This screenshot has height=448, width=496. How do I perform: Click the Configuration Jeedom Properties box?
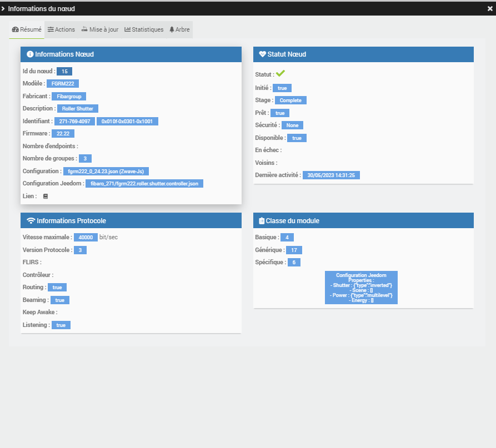(361, 288)
